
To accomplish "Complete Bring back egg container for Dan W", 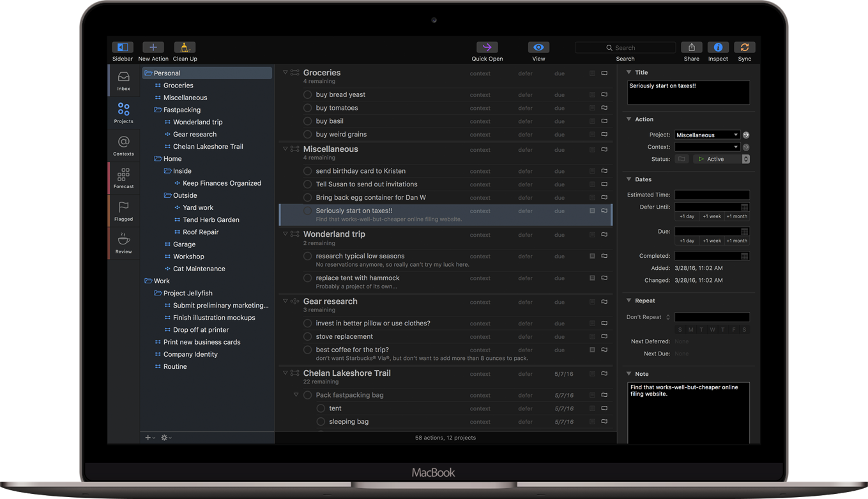I will tap(307, 198).
